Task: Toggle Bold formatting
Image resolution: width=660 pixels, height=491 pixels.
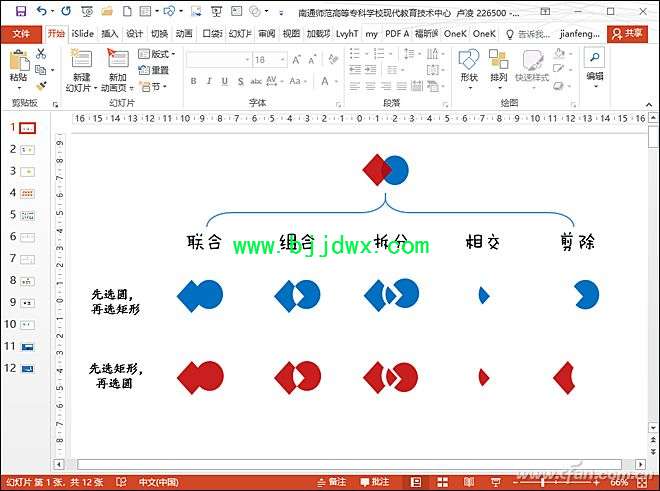Action: [193, 81]
